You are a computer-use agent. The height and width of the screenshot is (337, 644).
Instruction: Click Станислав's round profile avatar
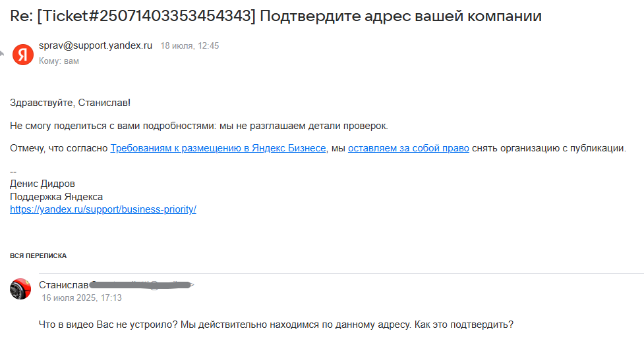pos(21,289)
